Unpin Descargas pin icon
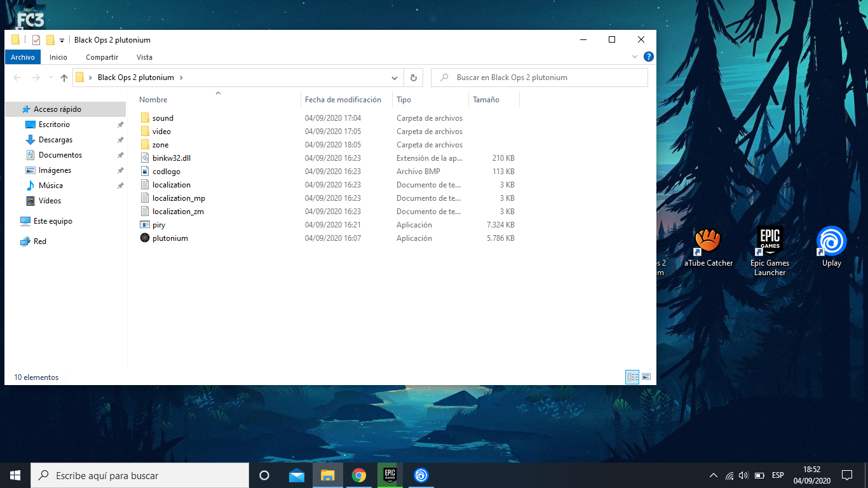 point(120,140)
